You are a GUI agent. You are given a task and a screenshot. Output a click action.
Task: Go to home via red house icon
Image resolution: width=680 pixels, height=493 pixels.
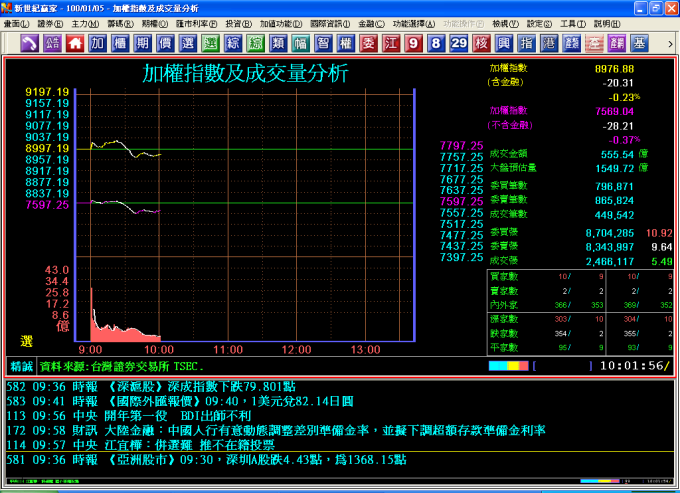(75, 43)
